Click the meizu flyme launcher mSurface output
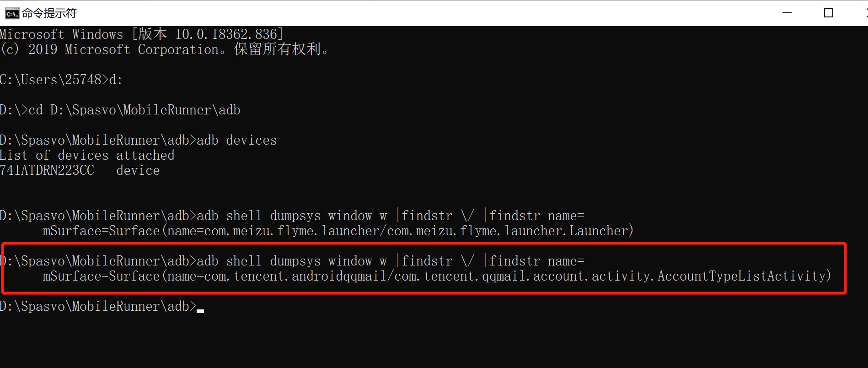 338,231
